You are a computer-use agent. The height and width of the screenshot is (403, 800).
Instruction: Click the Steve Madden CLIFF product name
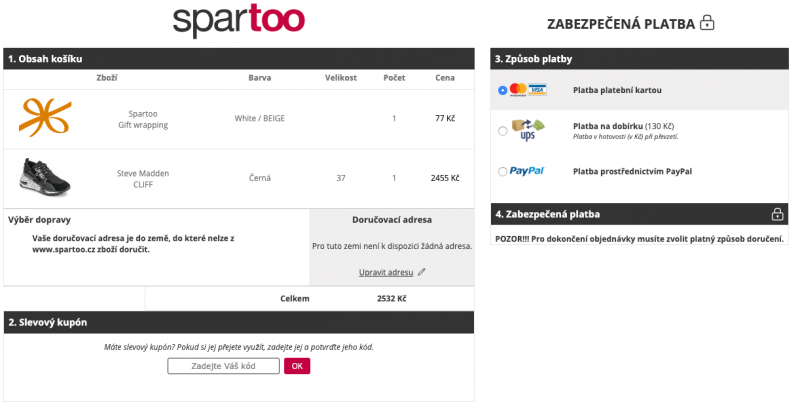(143, 179)
